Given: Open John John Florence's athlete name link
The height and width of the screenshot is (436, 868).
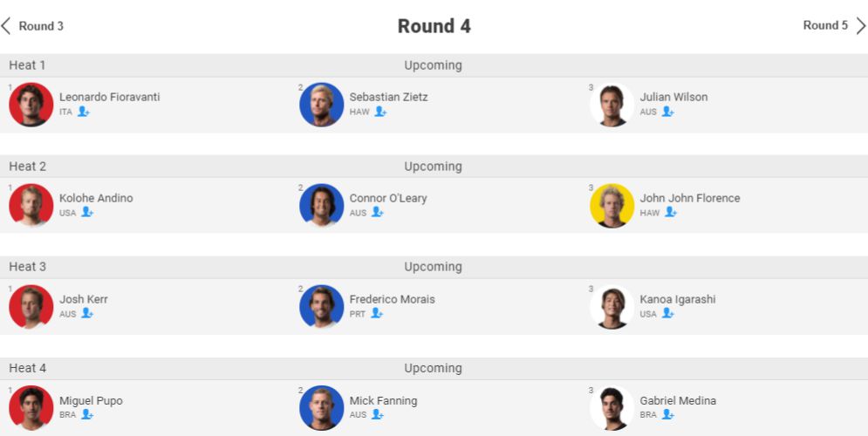Looking at the screenshot, I should pos(689,198).
